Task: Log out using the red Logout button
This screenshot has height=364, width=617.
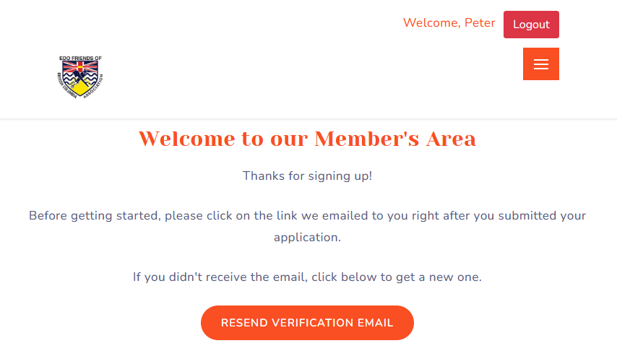Action: point(531,25)
